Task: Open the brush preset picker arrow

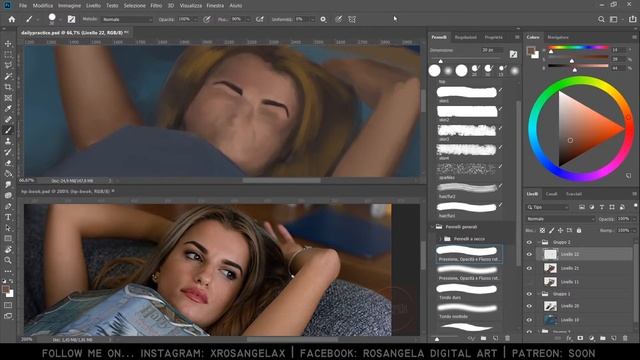Action: click(60, 19)
